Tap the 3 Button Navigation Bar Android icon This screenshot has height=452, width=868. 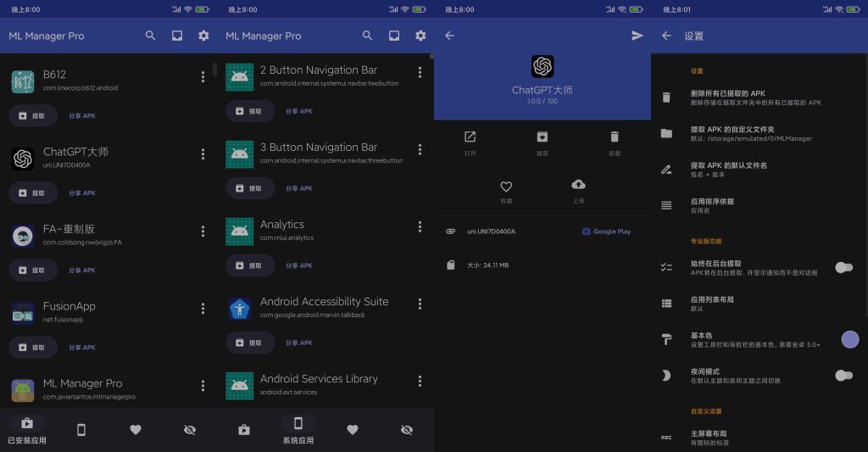pos(240,154)
